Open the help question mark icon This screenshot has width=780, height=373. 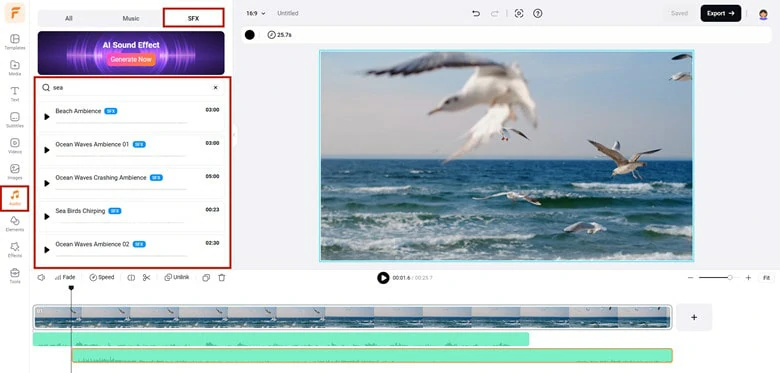pos(538,13)
